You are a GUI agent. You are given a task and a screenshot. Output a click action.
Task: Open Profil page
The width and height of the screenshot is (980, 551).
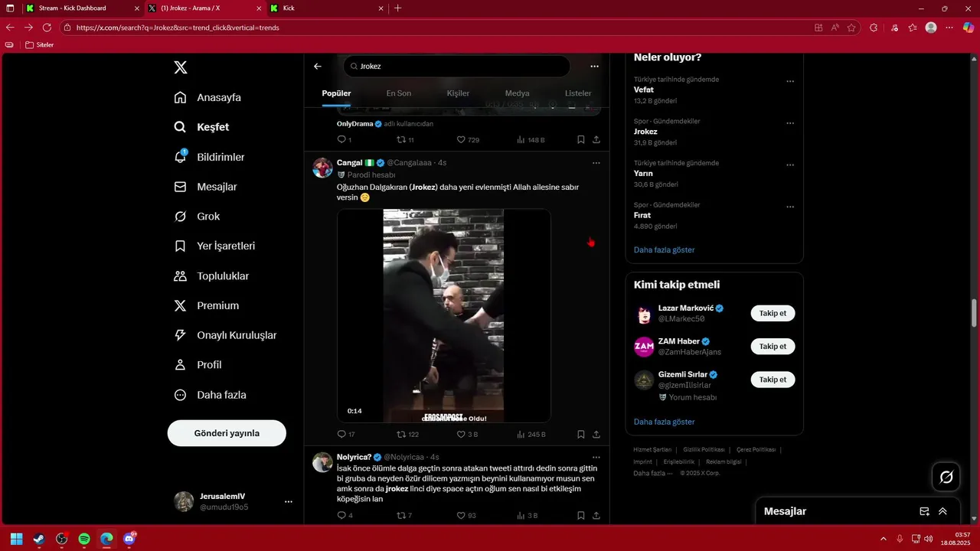[198, 365]
